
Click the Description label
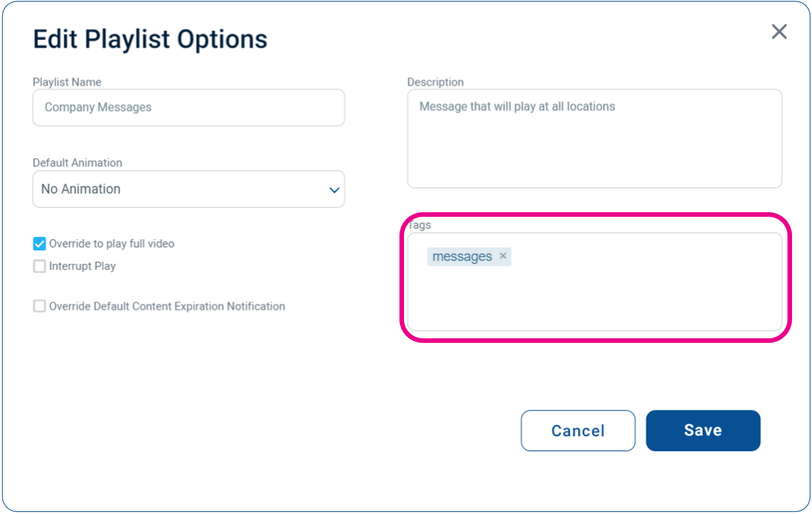[x=435, y=82]
